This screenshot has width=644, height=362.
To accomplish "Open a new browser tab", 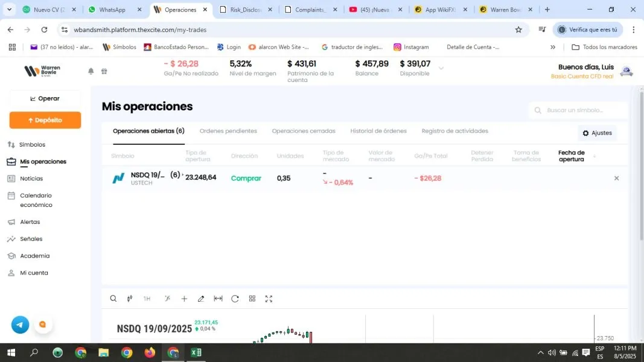I will click(547, 10).
